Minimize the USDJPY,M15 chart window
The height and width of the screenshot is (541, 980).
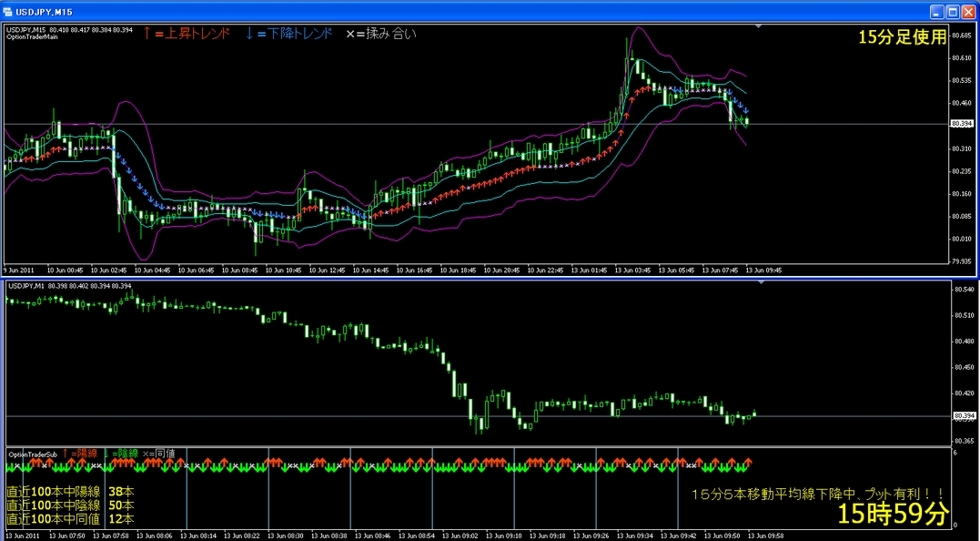(937, 11)
